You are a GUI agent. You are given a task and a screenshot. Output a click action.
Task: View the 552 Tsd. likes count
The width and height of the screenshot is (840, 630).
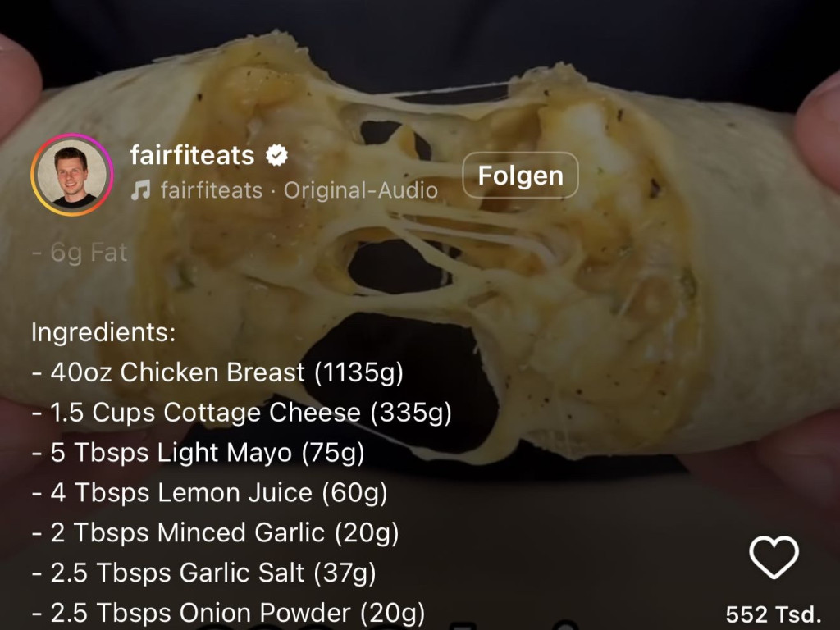click(x=774, y=614)
